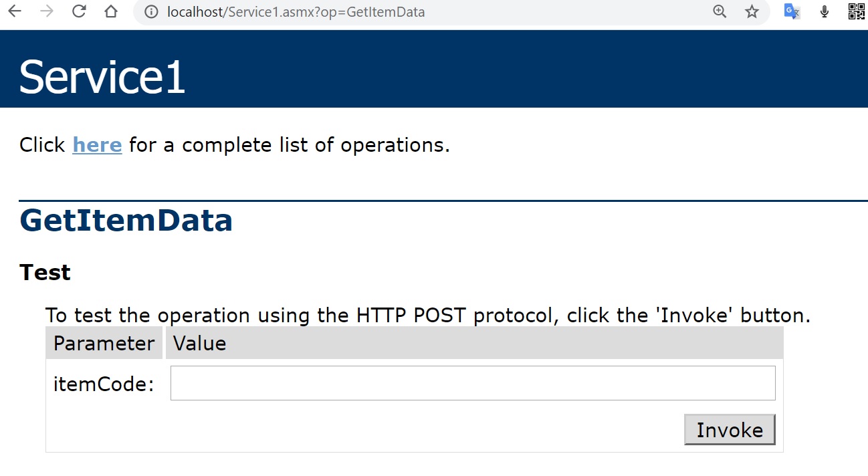This screenshot has width=868, height=476.
Task: Click the Parameter column header
Action: 104,343
